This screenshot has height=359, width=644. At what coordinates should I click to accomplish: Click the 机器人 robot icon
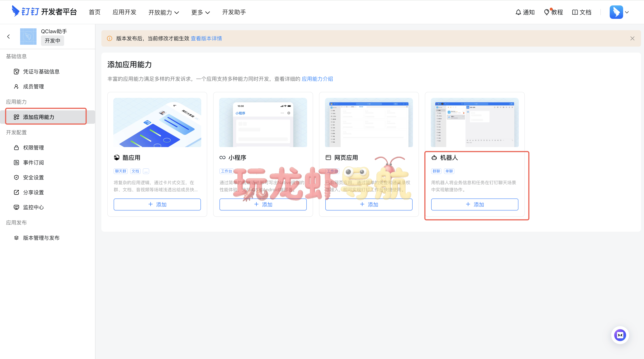point(434,158)
